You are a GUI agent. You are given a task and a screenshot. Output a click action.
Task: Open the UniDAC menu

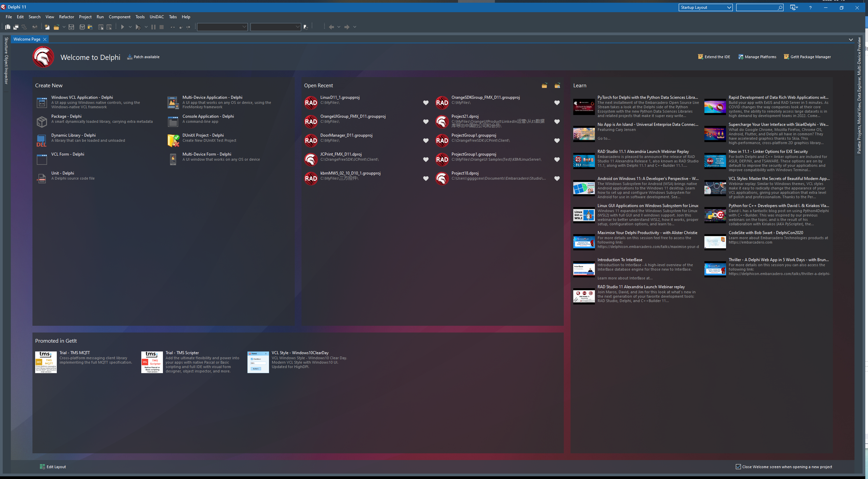click(x=157, y=17)
